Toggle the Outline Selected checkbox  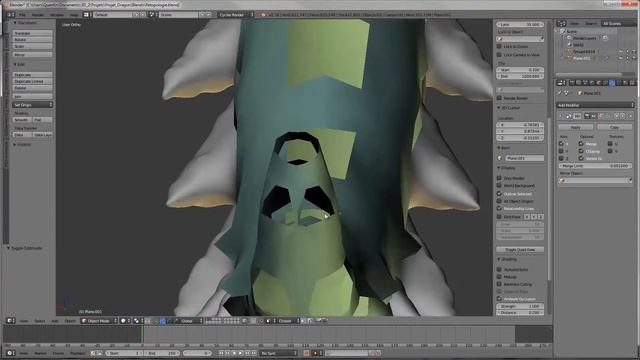point(499,193)
